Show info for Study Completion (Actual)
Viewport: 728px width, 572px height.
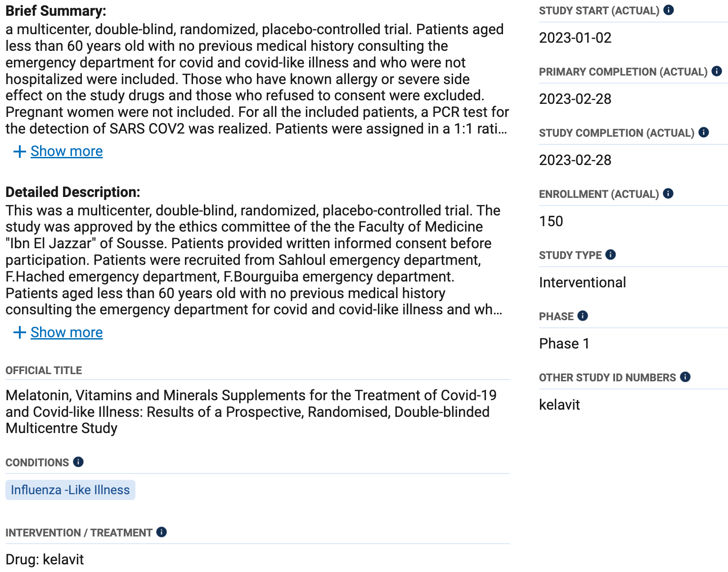[704, 132]
